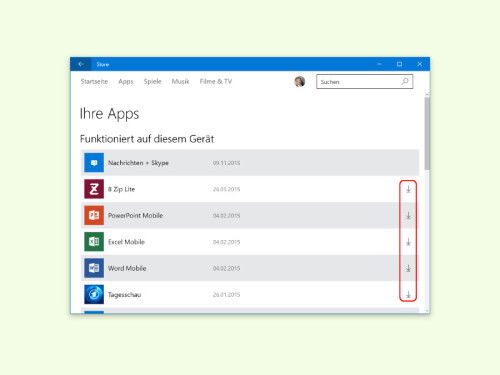Click the date next to Nachrichten + Skype
This screenshot has width=500, height=375.
(x=226, y=163)
